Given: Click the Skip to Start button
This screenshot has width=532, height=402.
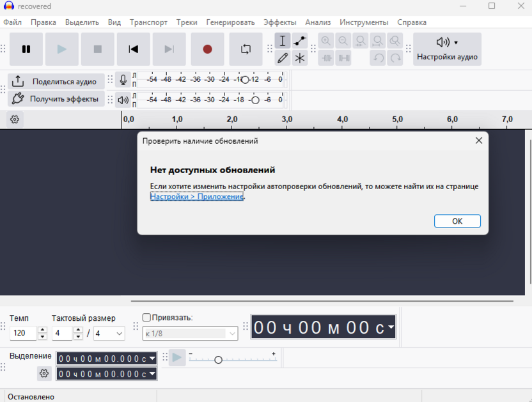Looking at the screenshot, I should [x=133, y=49].
